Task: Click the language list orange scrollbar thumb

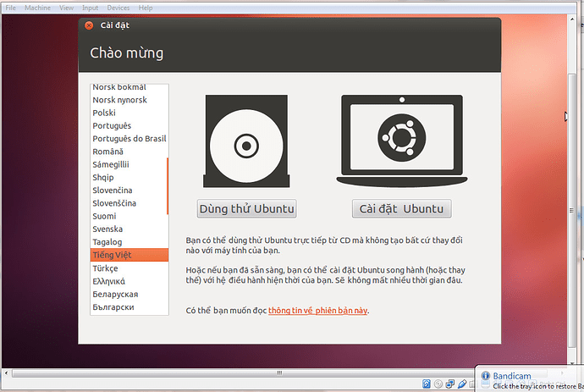Action: pos(168,186)
